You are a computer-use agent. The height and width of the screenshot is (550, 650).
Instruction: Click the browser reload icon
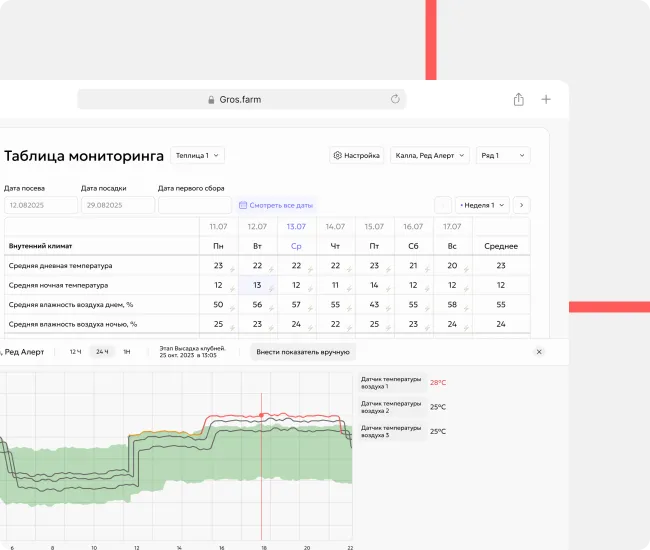[x=395, y=99]
